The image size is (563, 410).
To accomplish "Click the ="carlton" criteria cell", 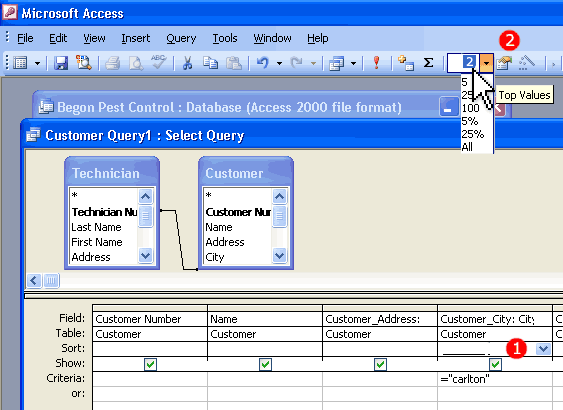I will (x=495, y=379).
